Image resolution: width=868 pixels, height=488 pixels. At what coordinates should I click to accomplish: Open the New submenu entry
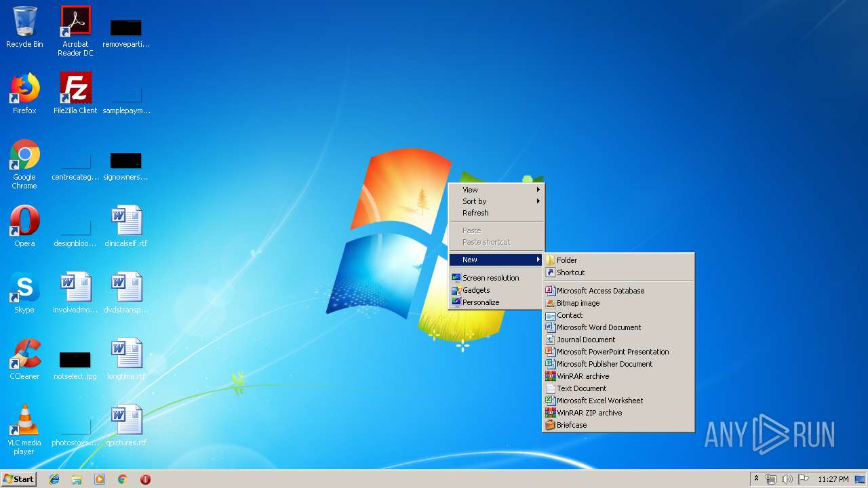tap(496, 260)
